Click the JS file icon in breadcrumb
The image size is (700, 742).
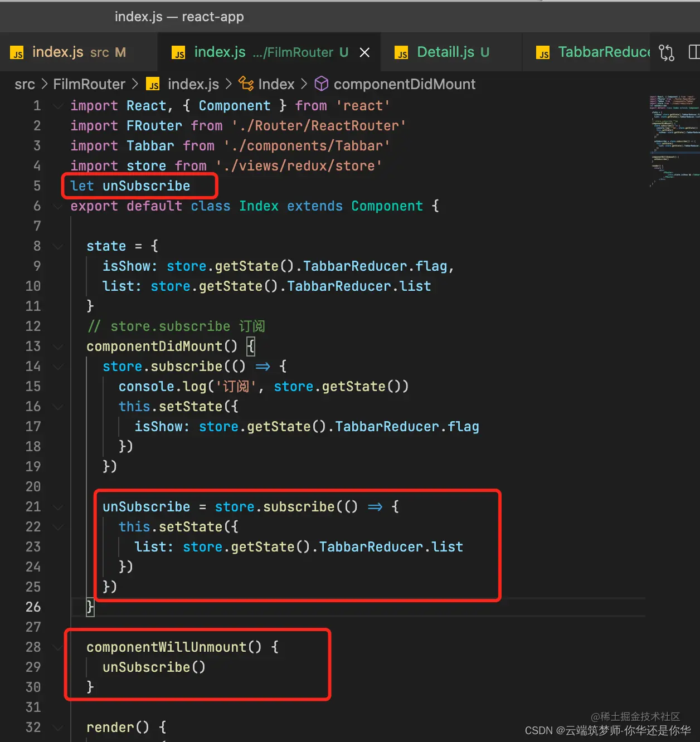coord(153,85)
